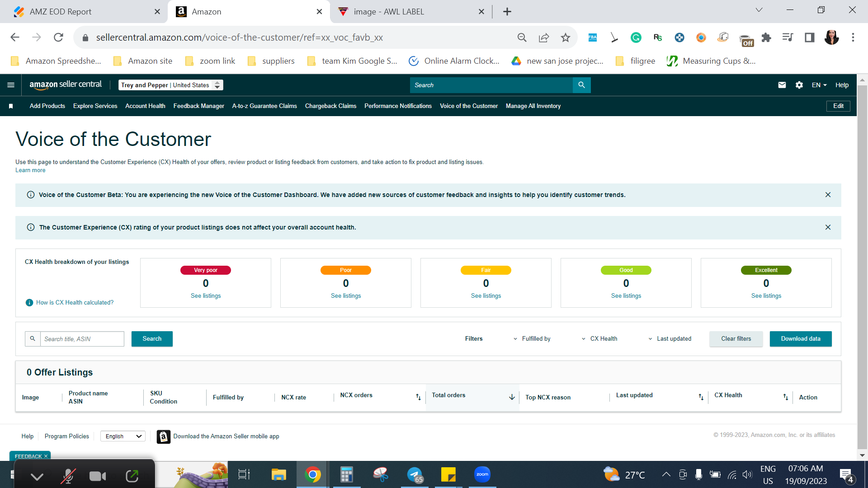Open the Chrome profile avatar

click(x=831, y=38)
